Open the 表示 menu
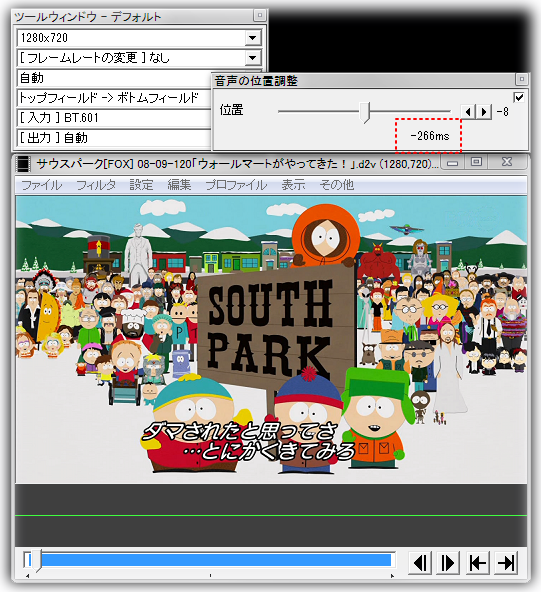Image resolution: width=541 pixels, height=592 pixels. pyautogui.click(x=293, y=185)
